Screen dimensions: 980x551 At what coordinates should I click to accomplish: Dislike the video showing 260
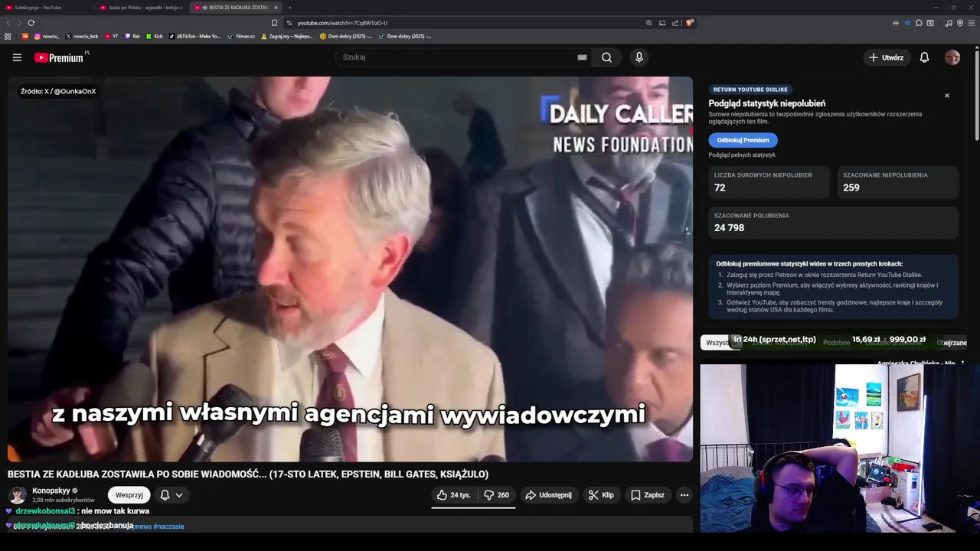pos(496,495)
